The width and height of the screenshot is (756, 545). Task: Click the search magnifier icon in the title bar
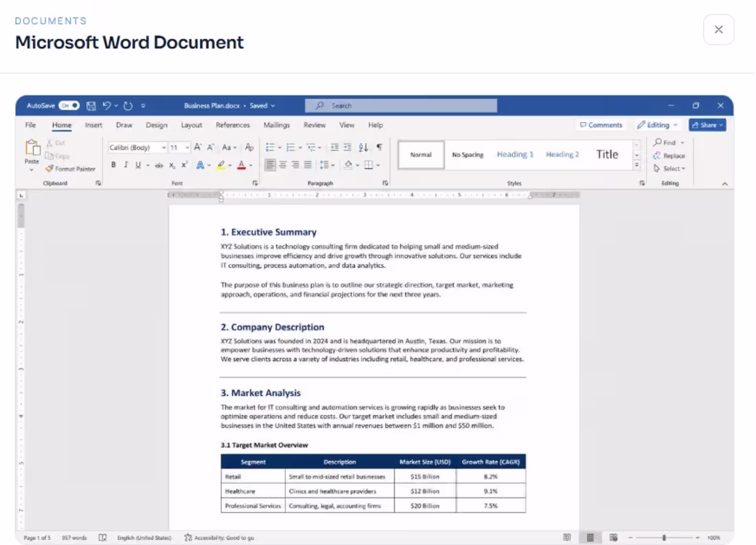[320, 105]
